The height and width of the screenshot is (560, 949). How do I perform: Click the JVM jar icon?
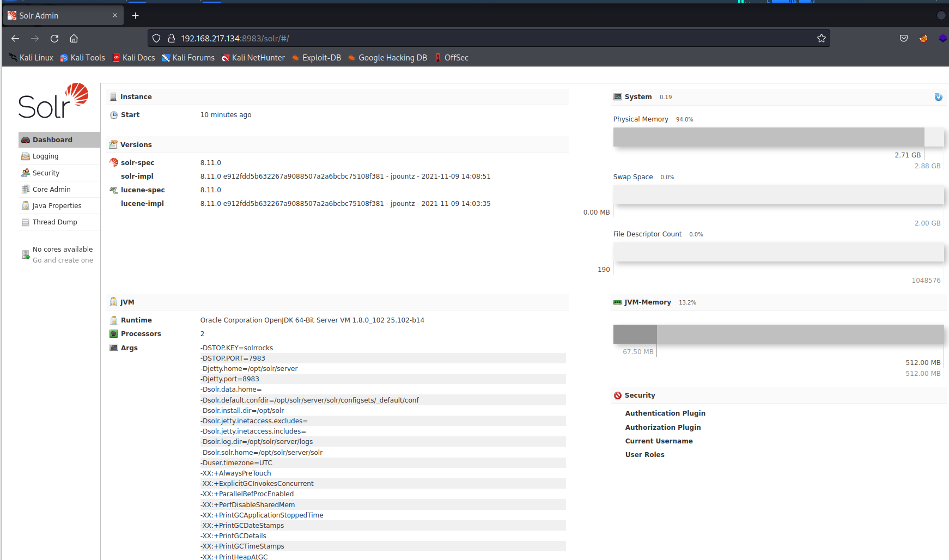pyautogui.click(x=113, y=302)
